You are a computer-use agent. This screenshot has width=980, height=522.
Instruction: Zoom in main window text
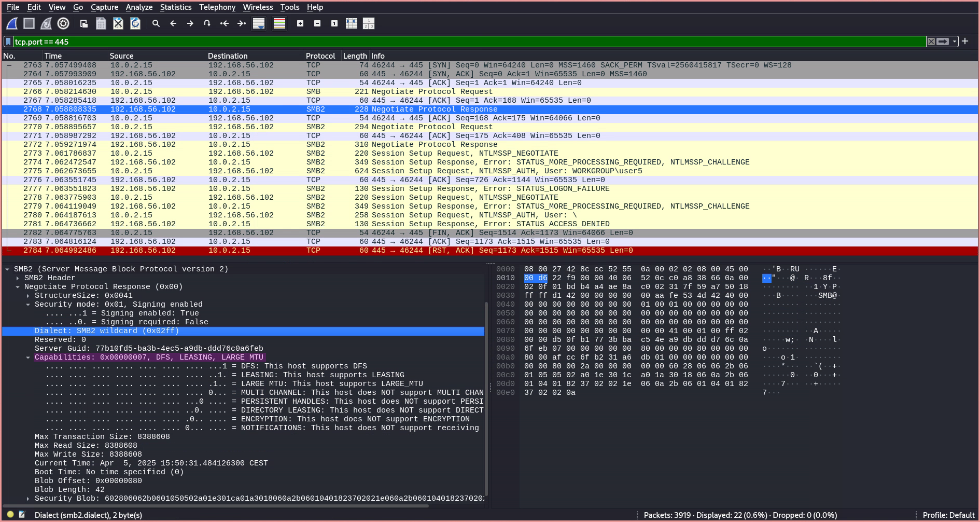300,23
